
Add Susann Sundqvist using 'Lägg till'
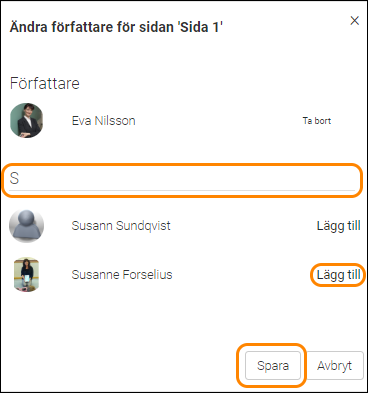338,226
